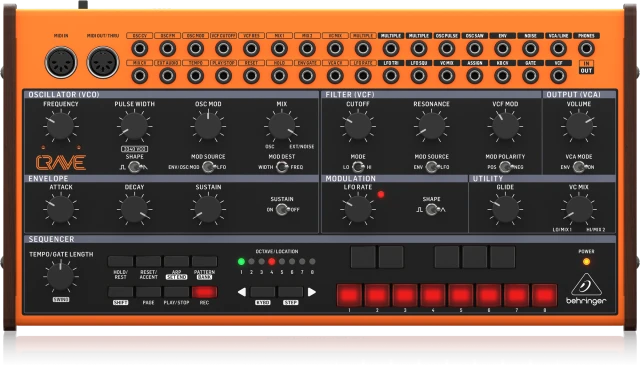Flip the oscillator MOD SOURCE switch
640x366 pixels.
[209, 167]
